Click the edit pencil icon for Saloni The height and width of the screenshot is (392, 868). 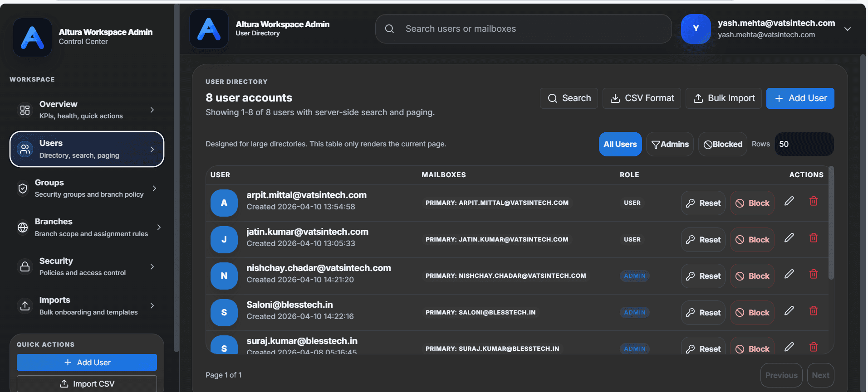coord(789,311)
